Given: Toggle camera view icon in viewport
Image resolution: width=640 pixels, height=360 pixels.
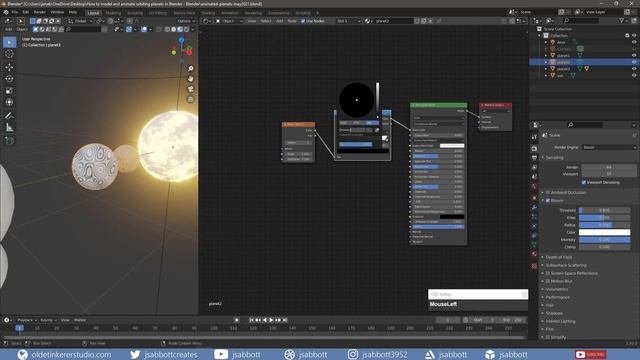Looking at the screenshot, I should 191,89.
